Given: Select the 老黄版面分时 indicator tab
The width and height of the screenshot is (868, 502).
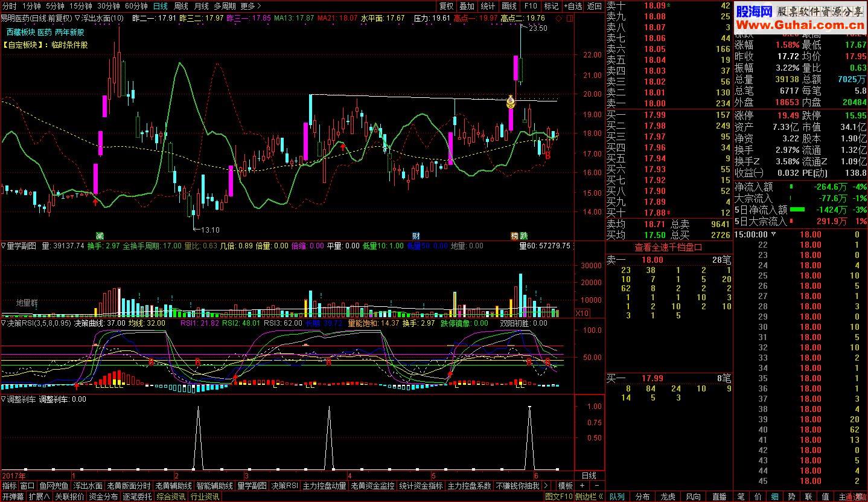Looking at the screenshot, I should click(x=129, y=486).
